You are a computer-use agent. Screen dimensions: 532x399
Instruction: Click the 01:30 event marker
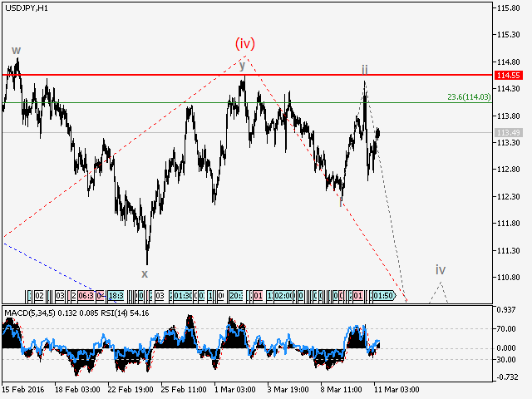[183, 296]
